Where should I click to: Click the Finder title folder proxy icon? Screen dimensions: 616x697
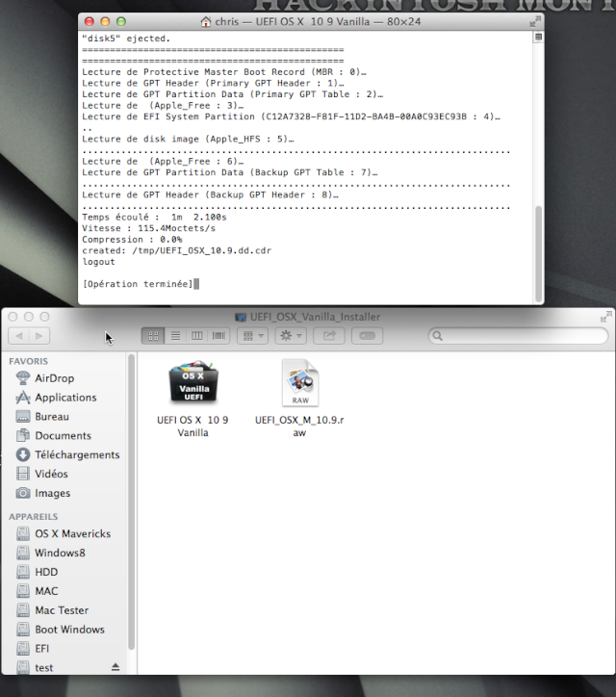pyautogui.click(x=241, y=317)
